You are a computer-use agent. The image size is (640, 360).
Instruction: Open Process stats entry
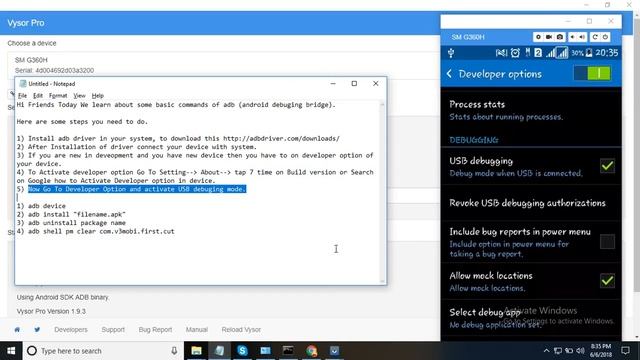531,110
